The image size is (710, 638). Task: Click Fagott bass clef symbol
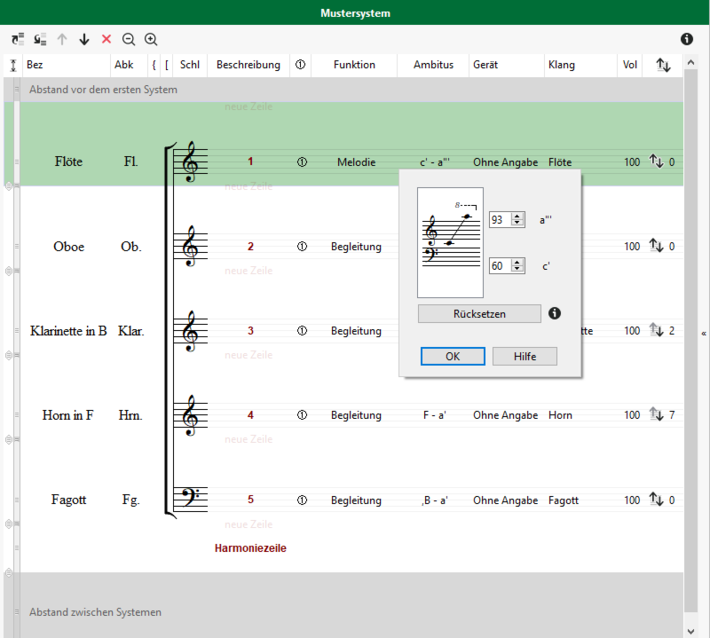[x=190, y=496]
